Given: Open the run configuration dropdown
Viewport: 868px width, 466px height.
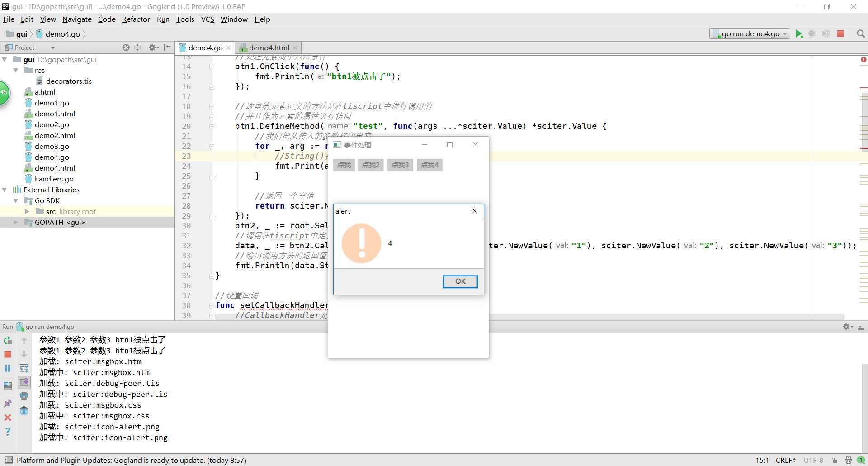Looking at the screenshot, I should click(x=750, y=34).
